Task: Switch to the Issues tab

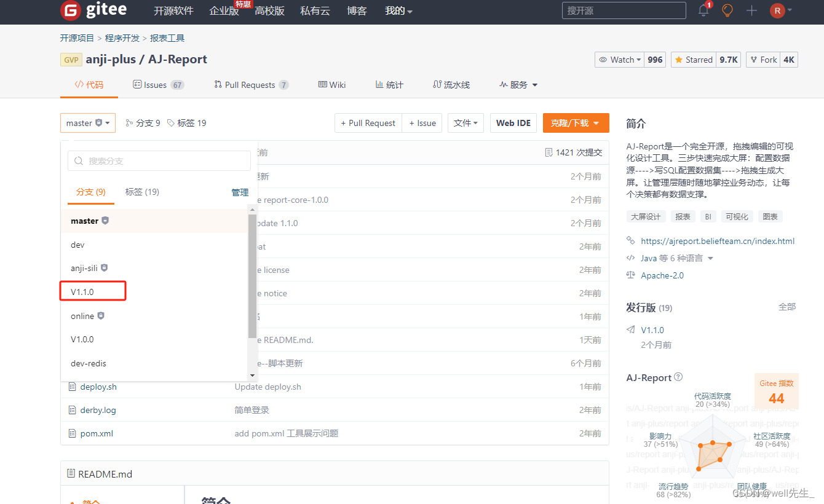Action: tap(158, 84)
